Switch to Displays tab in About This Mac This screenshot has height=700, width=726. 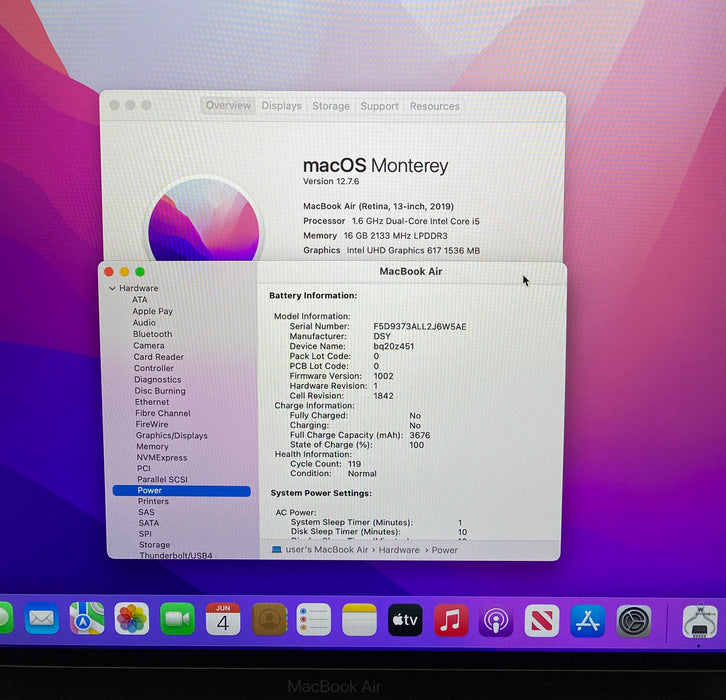[x=282, y=106]
